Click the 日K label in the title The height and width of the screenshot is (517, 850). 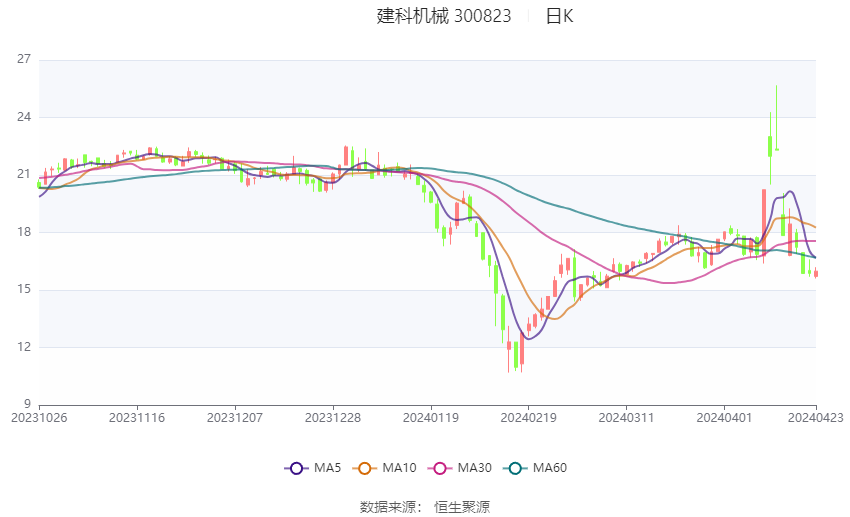pyautogui.click(x=559, y=16)
